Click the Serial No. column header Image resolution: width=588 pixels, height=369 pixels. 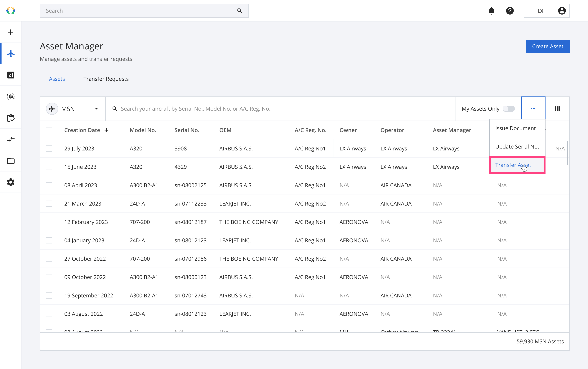pos(187,130)
